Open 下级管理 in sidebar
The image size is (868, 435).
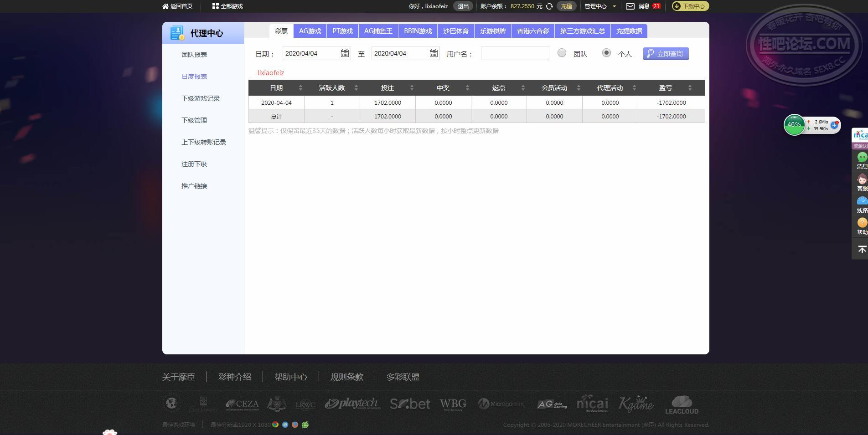(x=194, y=120)
